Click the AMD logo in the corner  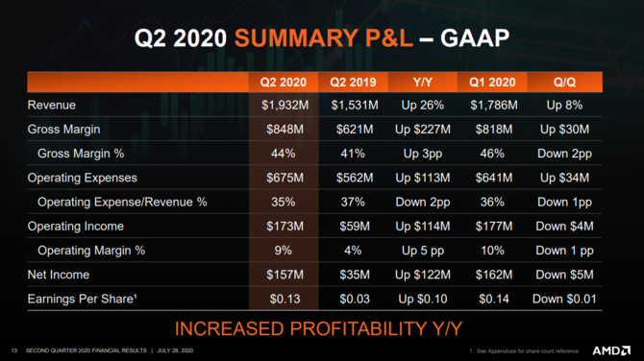(611, 350)
